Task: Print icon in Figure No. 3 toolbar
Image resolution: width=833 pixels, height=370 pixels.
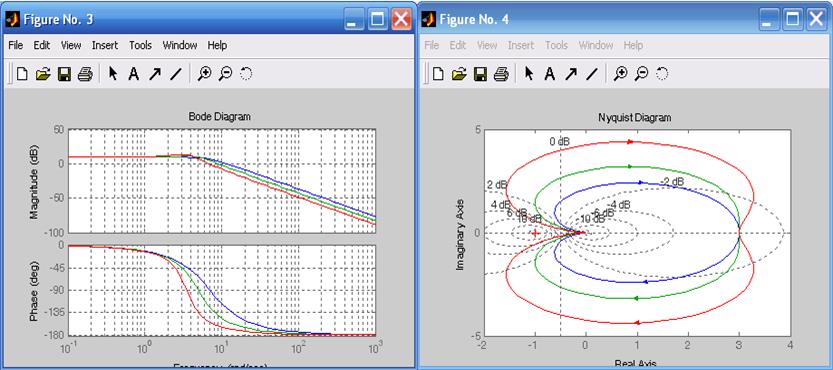Action: tap(85, 74)
